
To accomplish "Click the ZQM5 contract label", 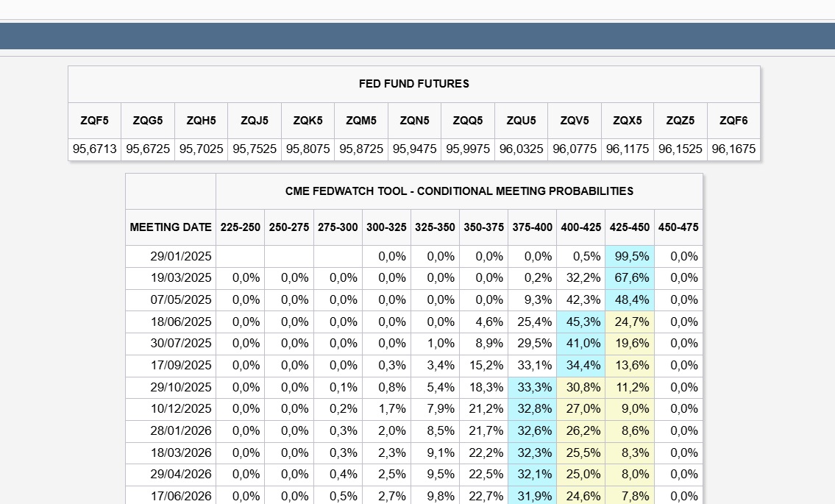I will point(360,120).
